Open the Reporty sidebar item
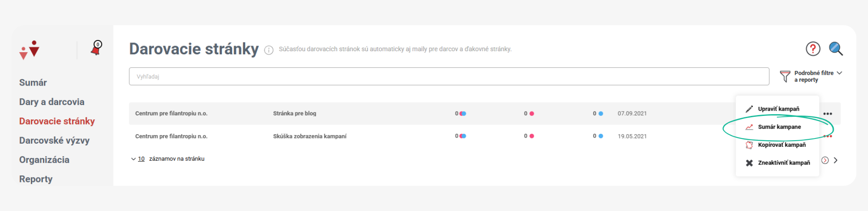The height and width of the screenshot is (211, 868). [36, 179]
